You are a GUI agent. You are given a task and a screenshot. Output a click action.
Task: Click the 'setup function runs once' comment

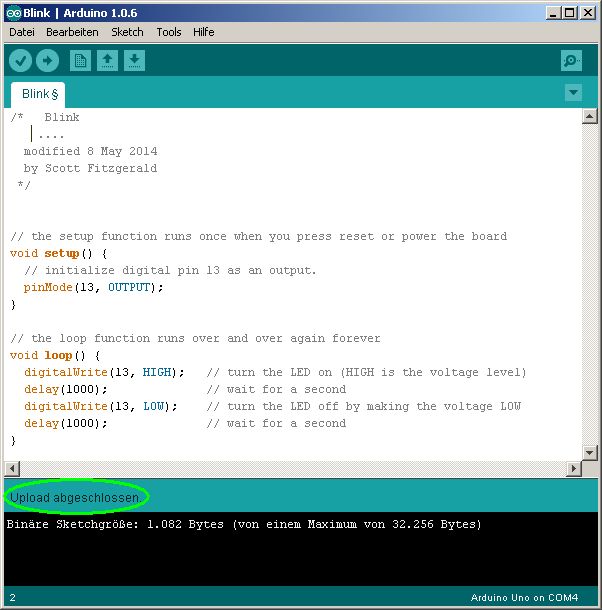click(258, 237)
